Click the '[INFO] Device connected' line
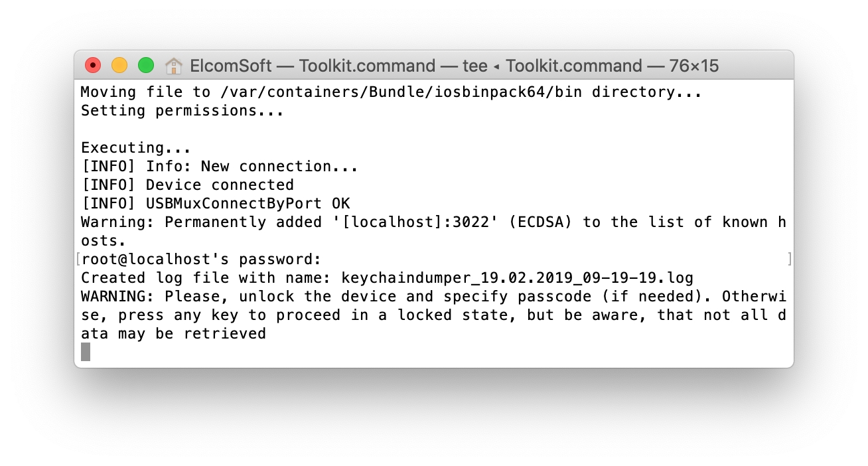The height and width of the screenshot is (466, 868). point(187,185)
